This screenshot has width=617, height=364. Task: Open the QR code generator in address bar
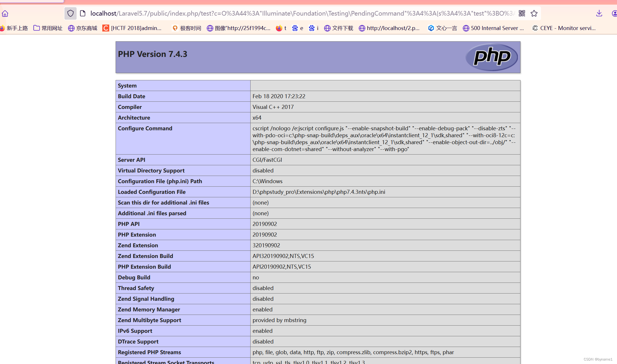[x=522, y=13]
